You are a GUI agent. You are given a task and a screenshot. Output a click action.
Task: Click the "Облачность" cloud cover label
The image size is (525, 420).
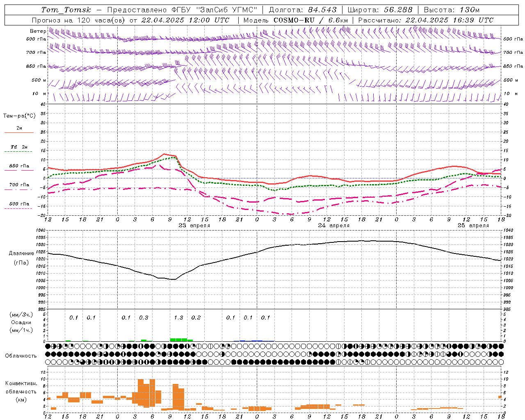click(x=21, y=356)
